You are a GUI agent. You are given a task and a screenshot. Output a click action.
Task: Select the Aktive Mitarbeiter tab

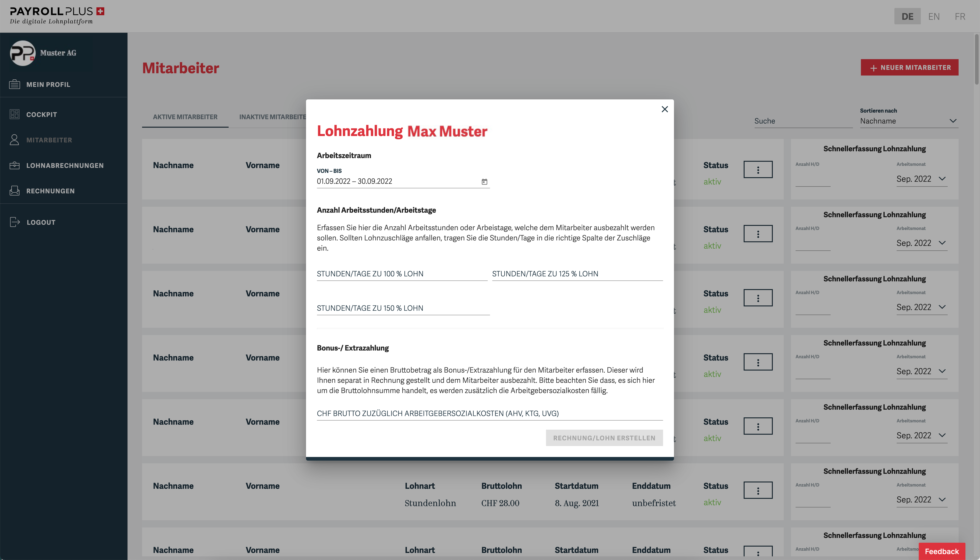[x=185, y=116]
